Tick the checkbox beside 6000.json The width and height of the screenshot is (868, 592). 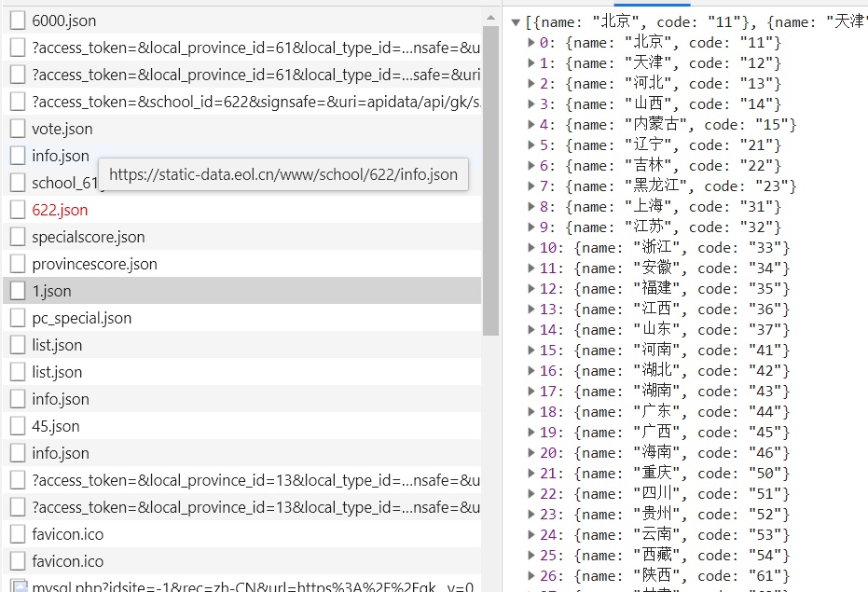coord(18,21)
